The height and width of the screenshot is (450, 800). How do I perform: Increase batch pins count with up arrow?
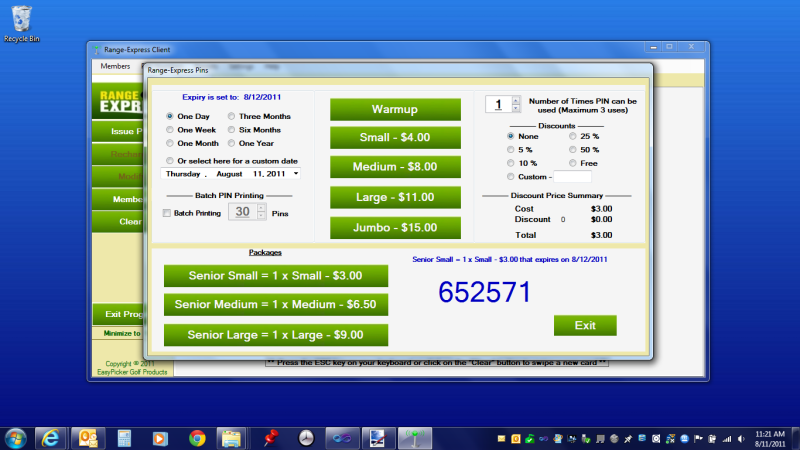click(x=262, y=208)
